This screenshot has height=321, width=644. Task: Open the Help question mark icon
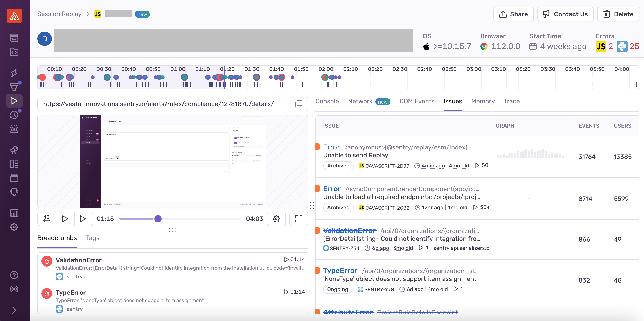(x=14, y=275)
